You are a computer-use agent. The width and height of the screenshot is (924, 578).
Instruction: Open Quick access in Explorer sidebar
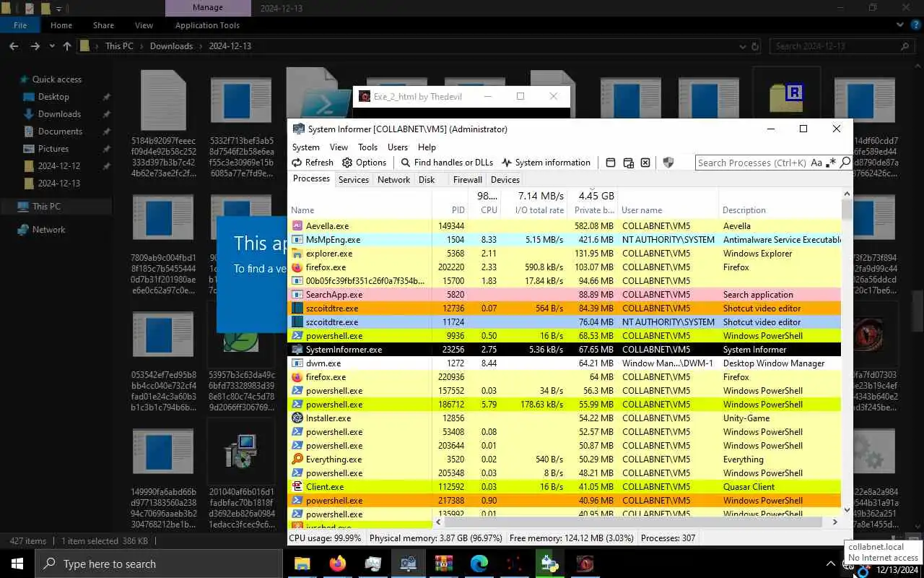(57, 79)
